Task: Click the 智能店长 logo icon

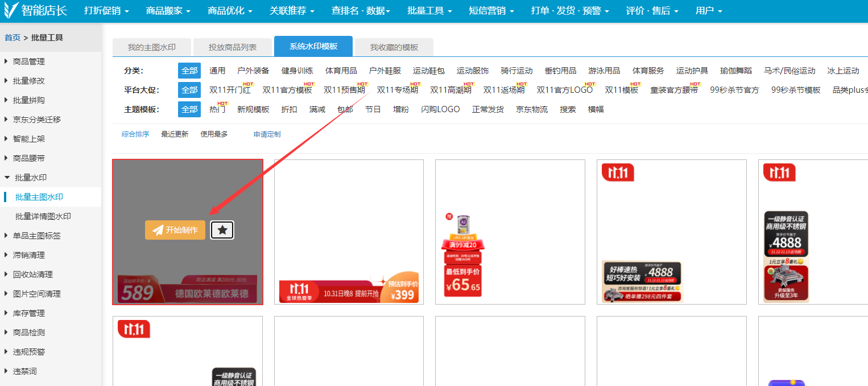Action: point(10,10)
